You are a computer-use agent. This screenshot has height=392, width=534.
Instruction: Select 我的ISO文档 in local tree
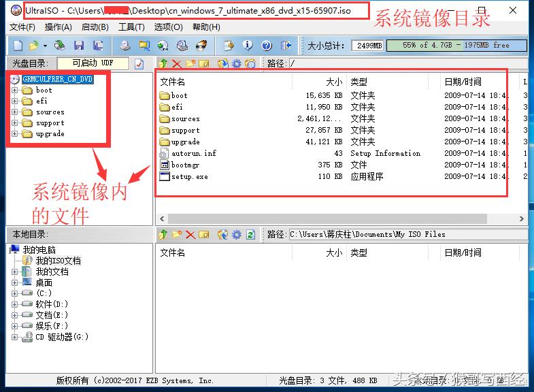tap(58, 261)
